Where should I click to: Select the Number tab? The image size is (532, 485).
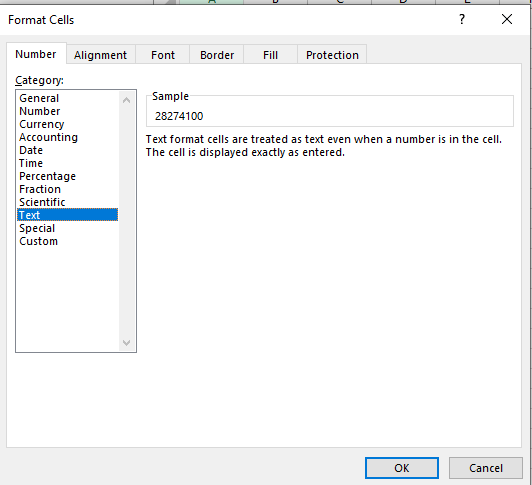pos(36,54)
